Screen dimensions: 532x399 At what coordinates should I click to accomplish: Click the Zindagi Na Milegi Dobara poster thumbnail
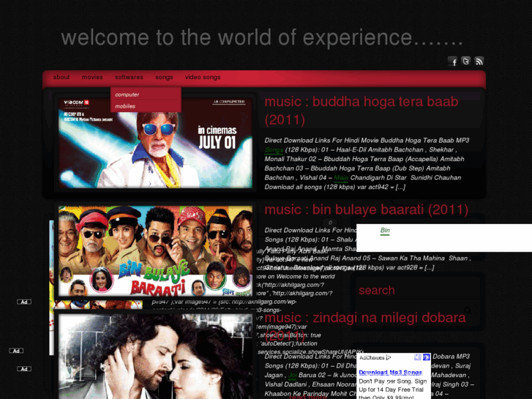(155, 357)
